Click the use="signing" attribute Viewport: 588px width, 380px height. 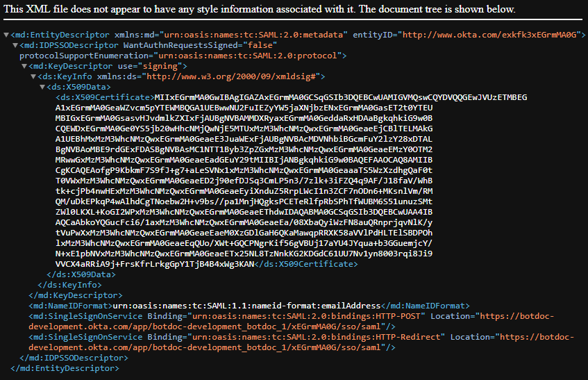[x=152, y=67]
